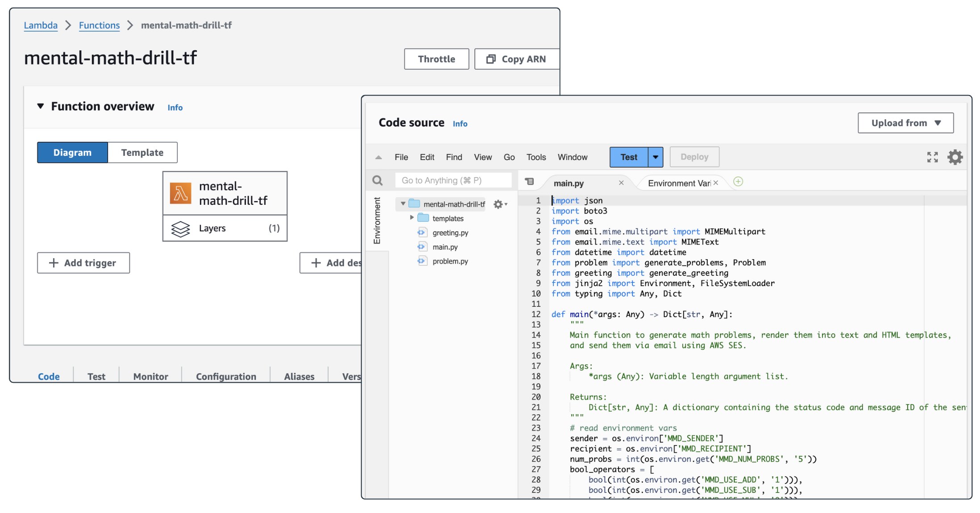Click the Go to Anything search field
980x513 pixels.
[x=453, y=180]
